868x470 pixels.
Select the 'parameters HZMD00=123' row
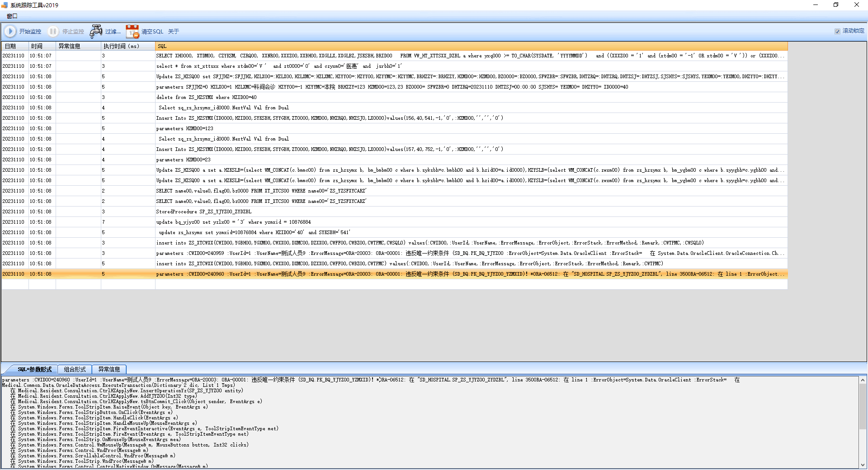pyautogui.click(x=394, y=128)
